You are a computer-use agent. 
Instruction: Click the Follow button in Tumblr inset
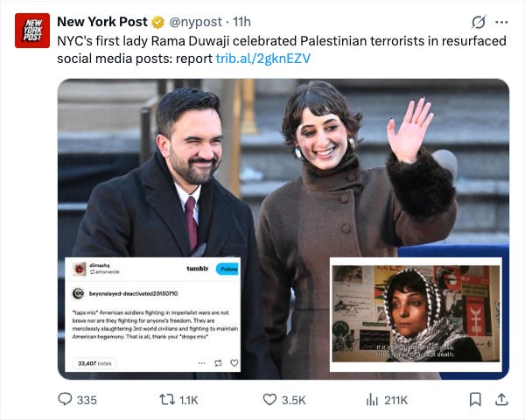point(227,269)
